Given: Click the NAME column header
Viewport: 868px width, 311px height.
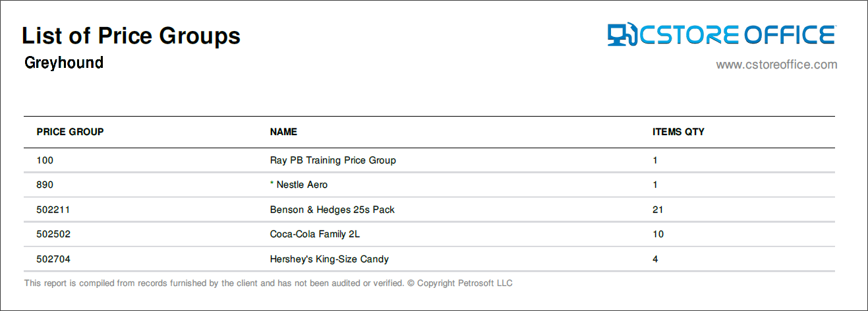Looking at the screenshot, I should pyautogui.click(x=283, y=132).
